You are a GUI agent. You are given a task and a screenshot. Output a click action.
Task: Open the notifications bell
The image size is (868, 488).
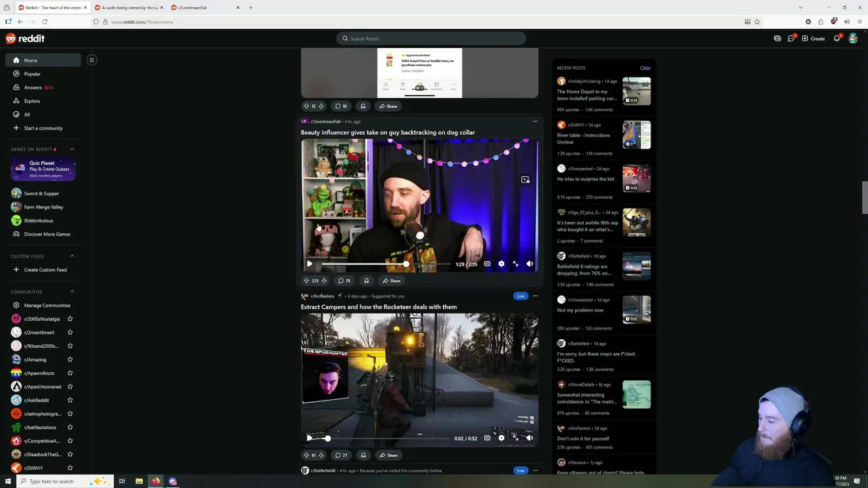tap(837, 39)
